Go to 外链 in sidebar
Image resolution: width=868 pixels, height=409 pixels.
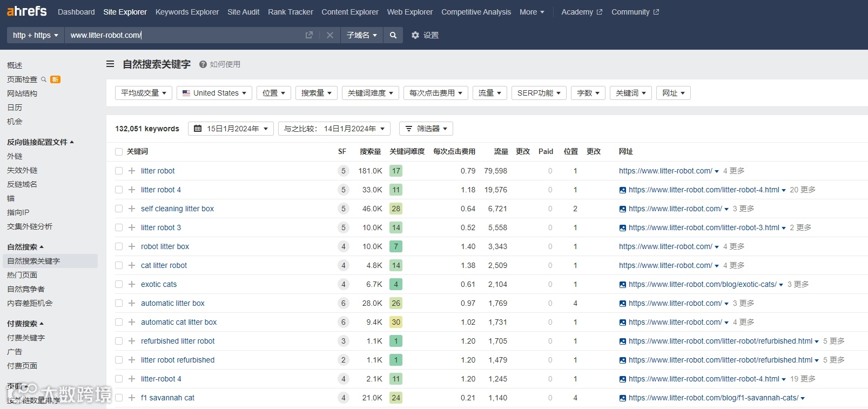(x=15, y=156)
